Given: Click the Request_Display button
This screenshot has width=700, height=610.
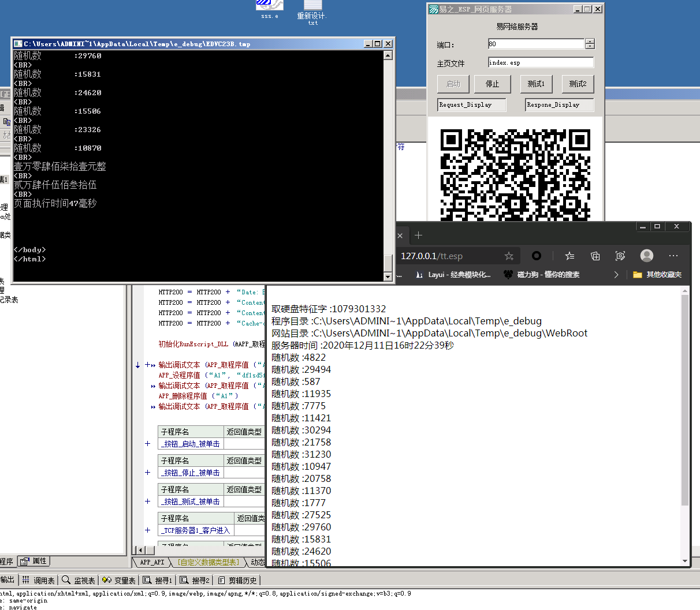Looking at the screenshot, I should coord(472,104).
